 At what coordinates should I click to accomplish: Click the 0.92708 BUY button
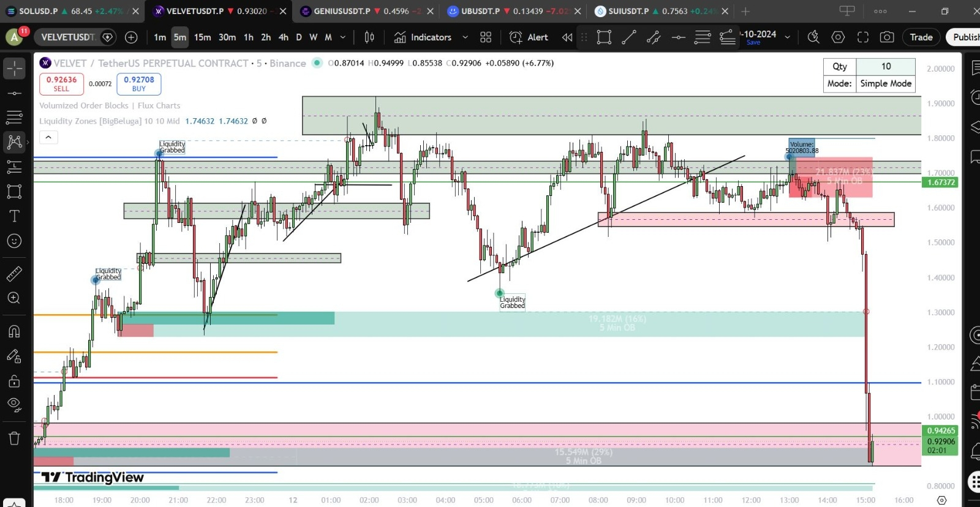click(x=139, y=84)
